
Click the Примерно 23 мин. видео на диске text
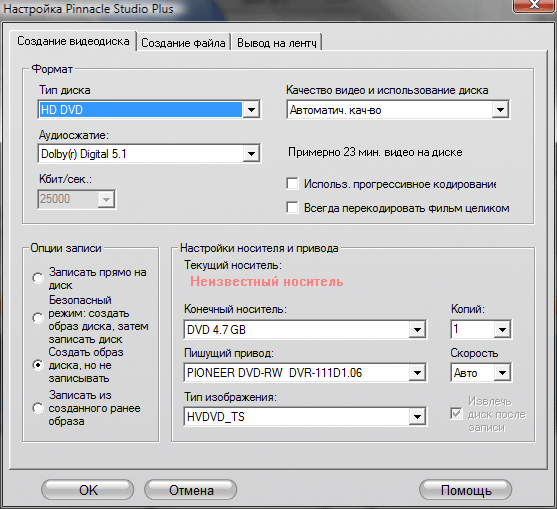[375, 152]
